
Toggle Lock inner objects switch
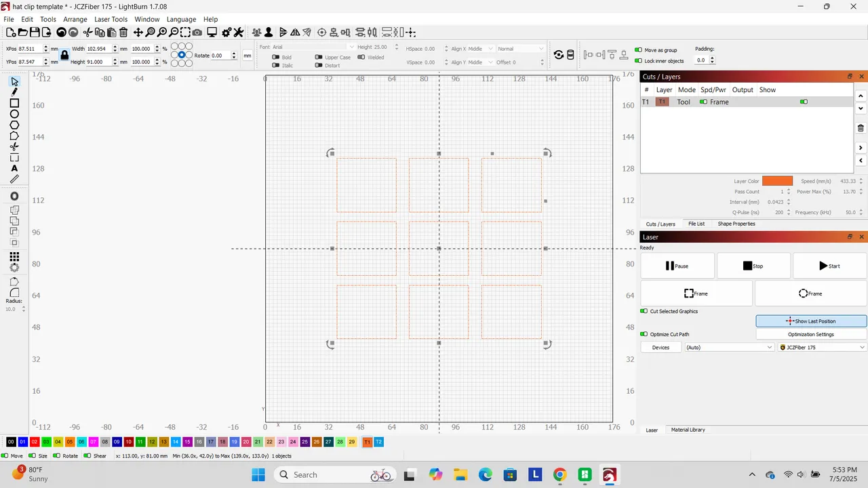pyautogui.click(x=638, y=61)
